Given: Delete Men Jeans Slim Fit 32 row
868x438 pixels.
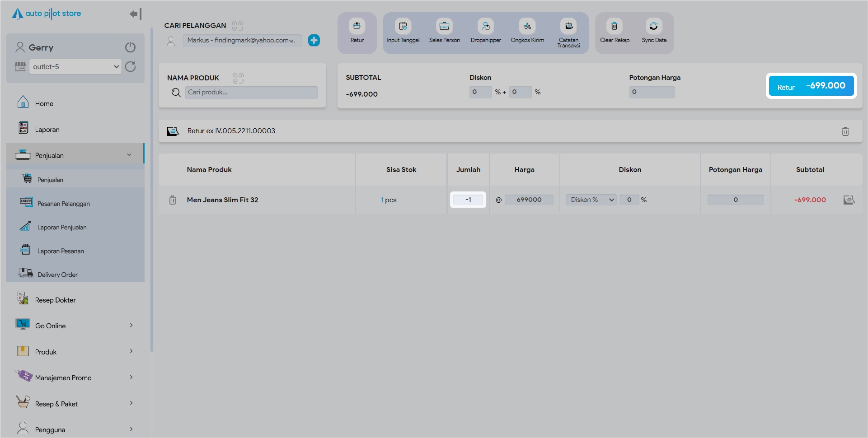Looking at the screenshot, I should click(173, 200).
